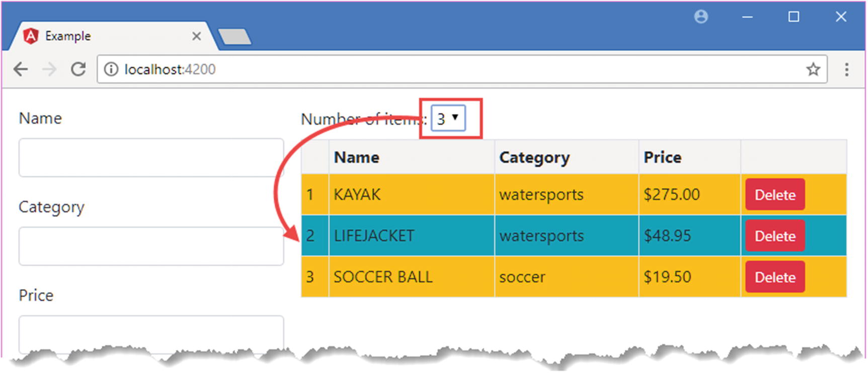This screenshot has height=373, width=868.
Task: Click the browser back arrow
Action: click(21, 69)
